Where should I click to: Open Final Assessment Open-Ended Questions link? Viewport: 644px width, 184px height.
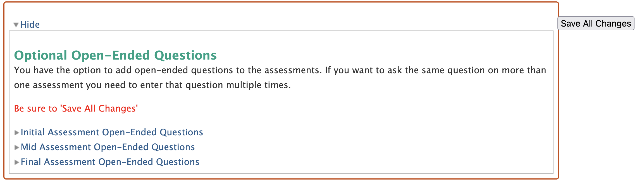click(x=110, y=162)
